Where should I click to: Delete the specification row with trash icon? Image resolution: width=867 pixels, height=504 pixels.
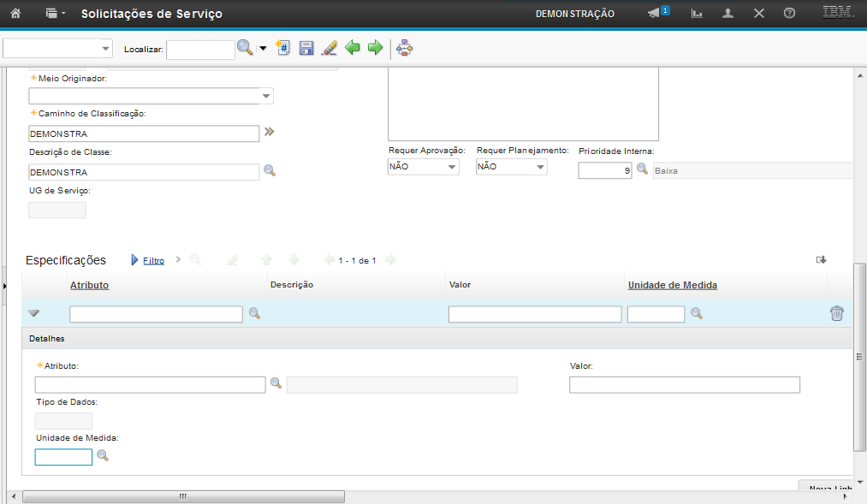pyautogui.click(x=836, y=314)
